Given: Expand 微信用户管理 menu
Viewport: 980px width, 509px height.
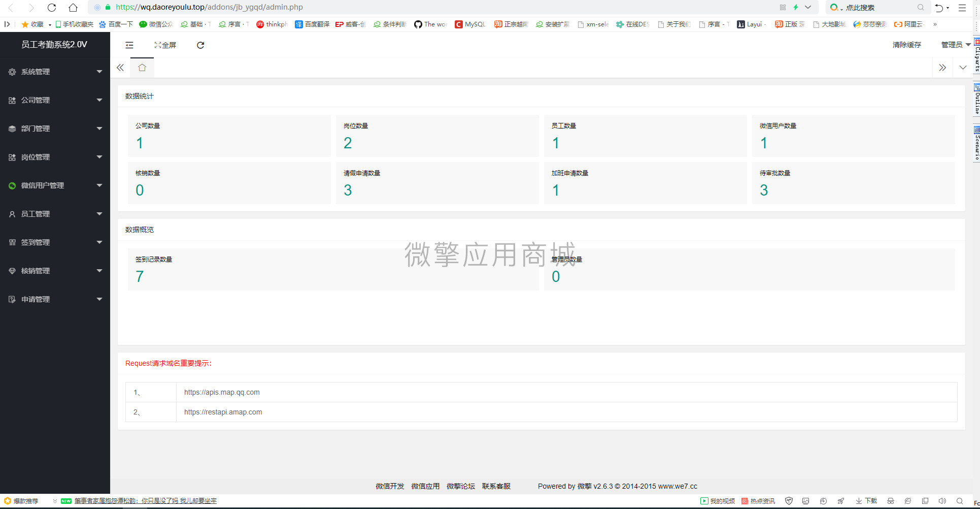Looking at the screenshot, I should [x=55, y=185].
